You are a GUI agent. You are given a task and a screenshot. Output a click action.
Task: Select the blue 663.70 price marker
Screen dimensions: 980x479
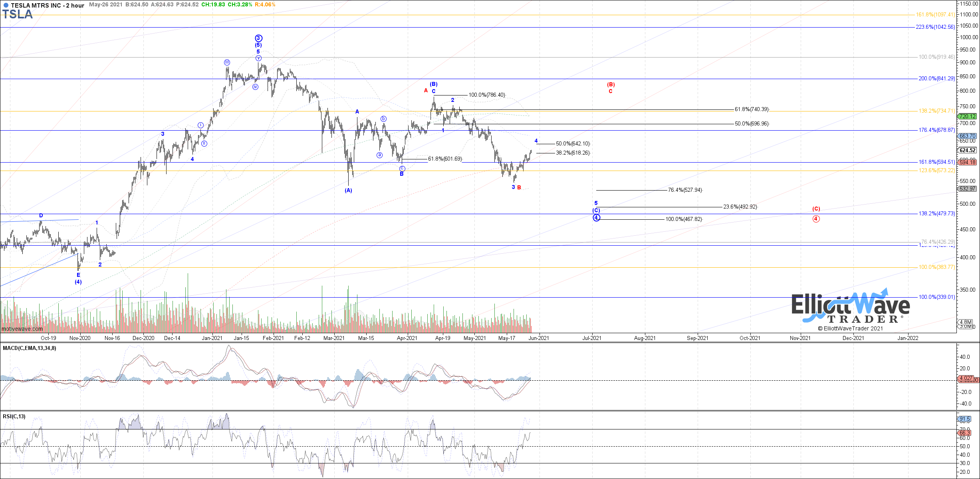point(968,136)
